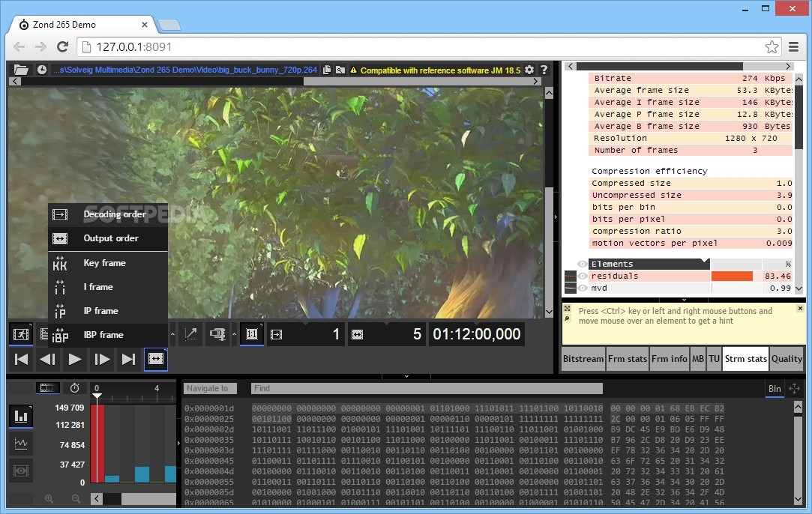The width and height of the screenshot is (812, 514).
Task: Open the Frm info tab
Action: point(669,359)
